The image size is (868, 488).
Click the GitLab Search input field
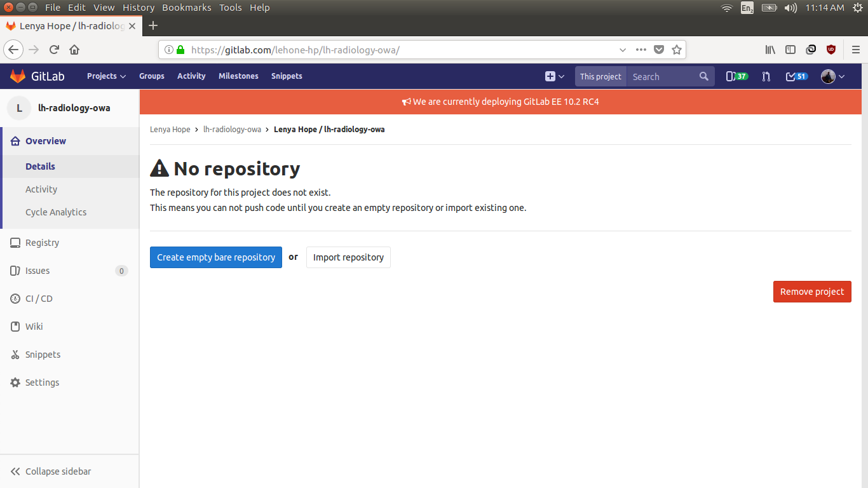click(x=661, y=76)
